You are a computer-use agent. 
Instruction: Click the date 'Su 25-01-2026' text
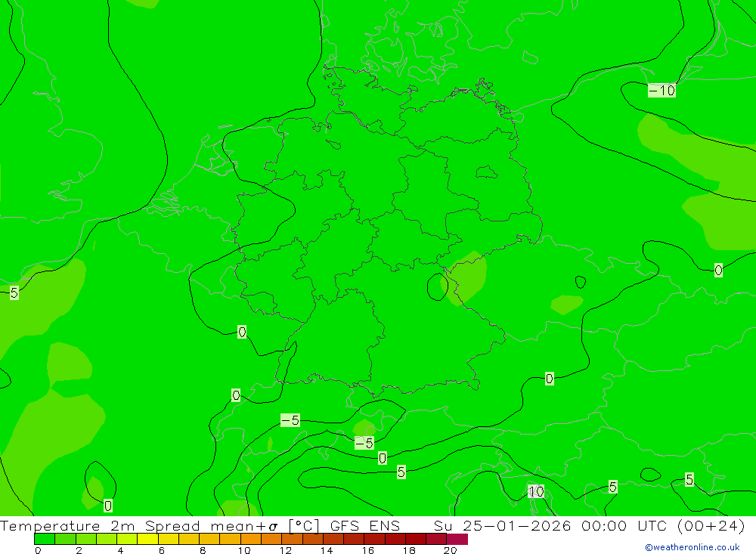click(x=502, y=525)
